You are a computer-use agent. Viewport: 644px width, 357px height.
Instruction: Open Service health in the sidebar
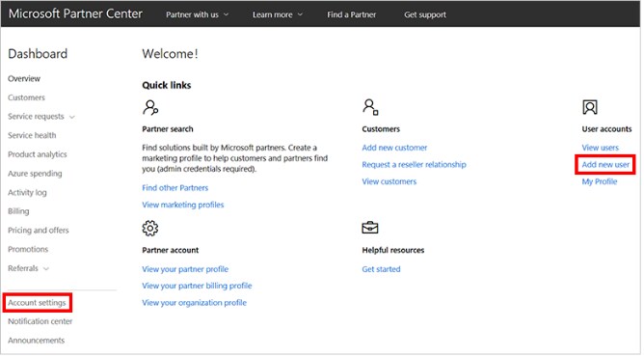[32, 135]
